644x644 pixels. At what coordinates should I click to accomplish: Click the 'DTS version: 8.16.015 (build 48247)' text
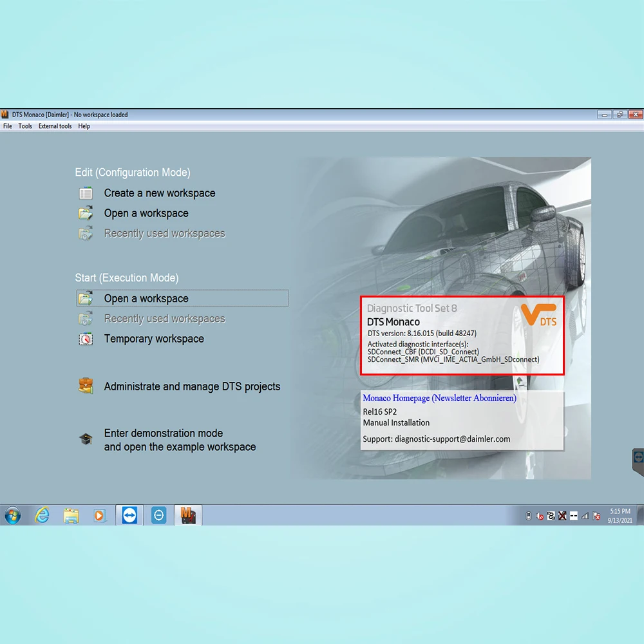[x=422, y=333]
